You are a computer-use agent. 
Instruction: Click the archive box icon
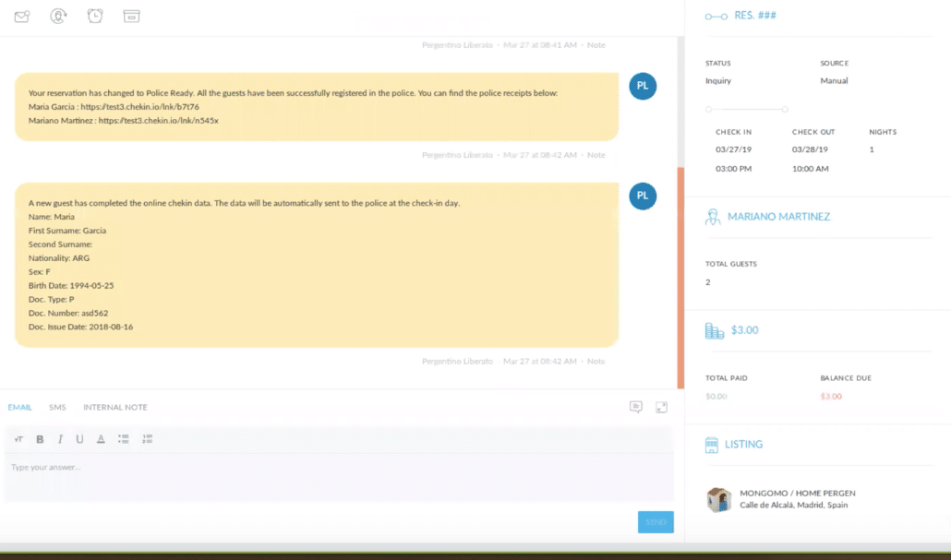tap(131, 16)
